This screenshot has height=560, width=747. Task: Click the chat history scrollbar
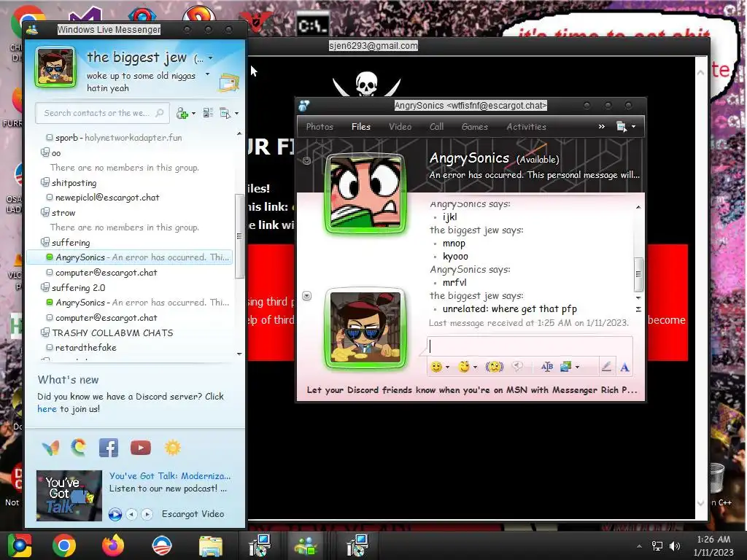638,274
